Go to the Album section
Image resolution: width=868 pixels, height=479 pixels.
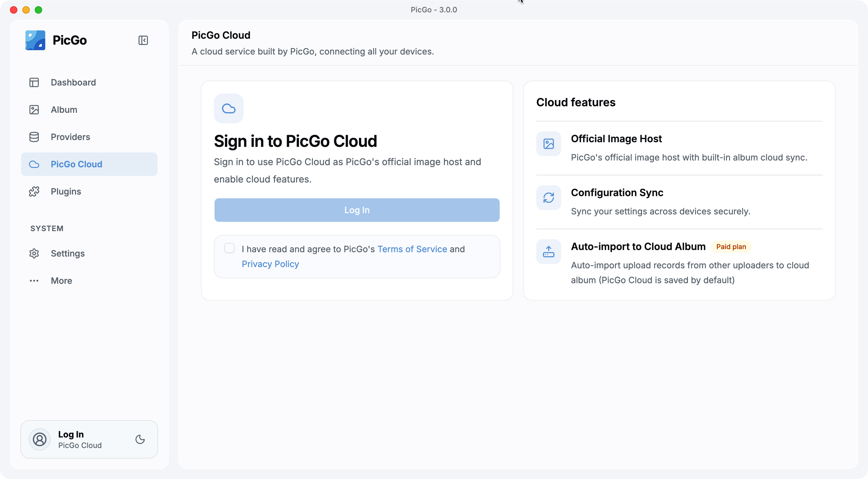click(89, 110)
